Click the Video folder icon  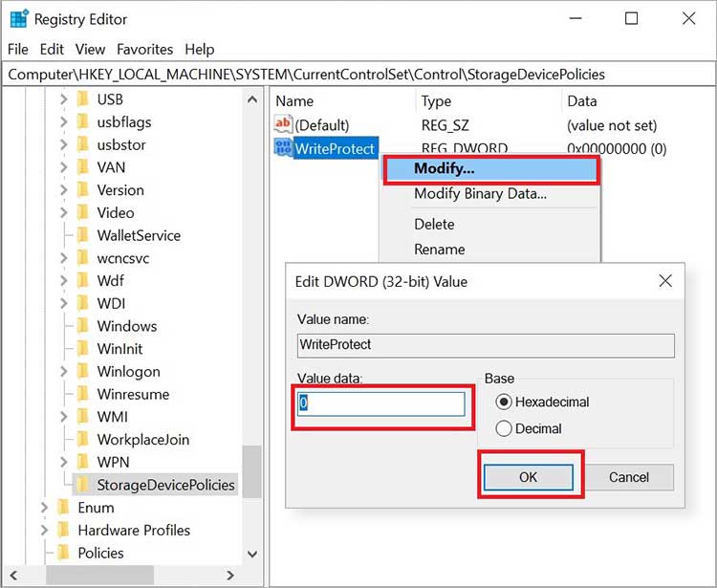83,212
